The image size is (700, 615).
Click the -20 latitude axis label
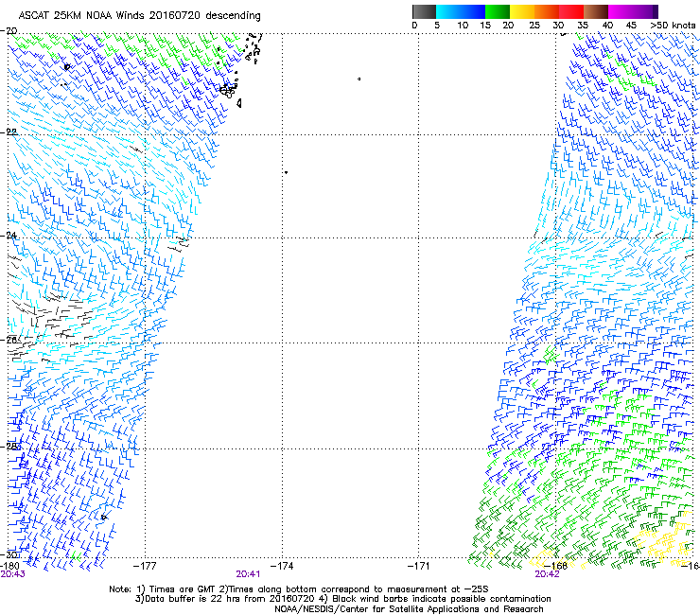pos(9,31)
